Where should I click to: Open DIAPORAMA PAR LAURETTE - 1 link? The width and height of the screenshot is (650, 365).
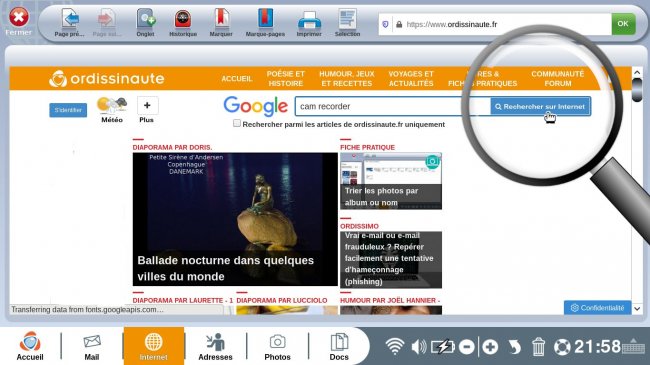[183, 300]
